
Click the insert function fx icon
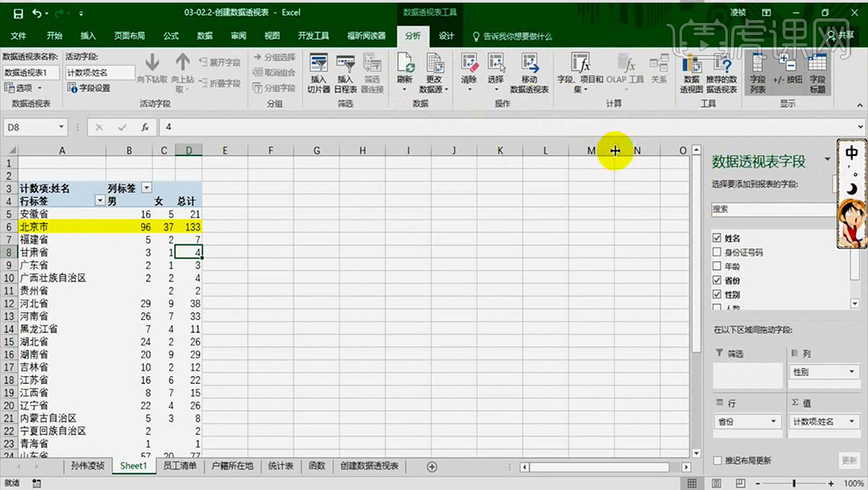click(x=145, y=127)
